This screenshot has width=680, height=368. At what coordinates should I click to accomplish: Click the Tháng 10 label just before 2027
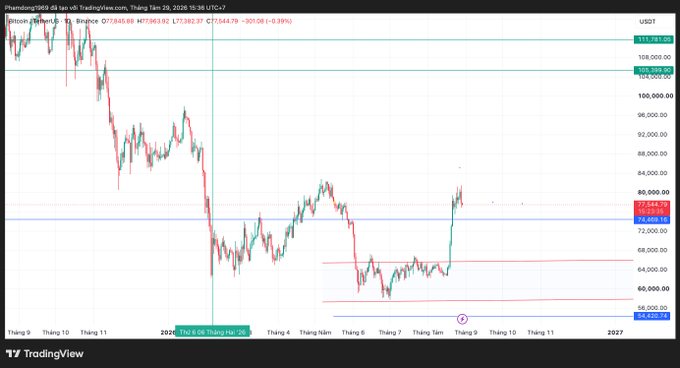(x=503, y=332)
